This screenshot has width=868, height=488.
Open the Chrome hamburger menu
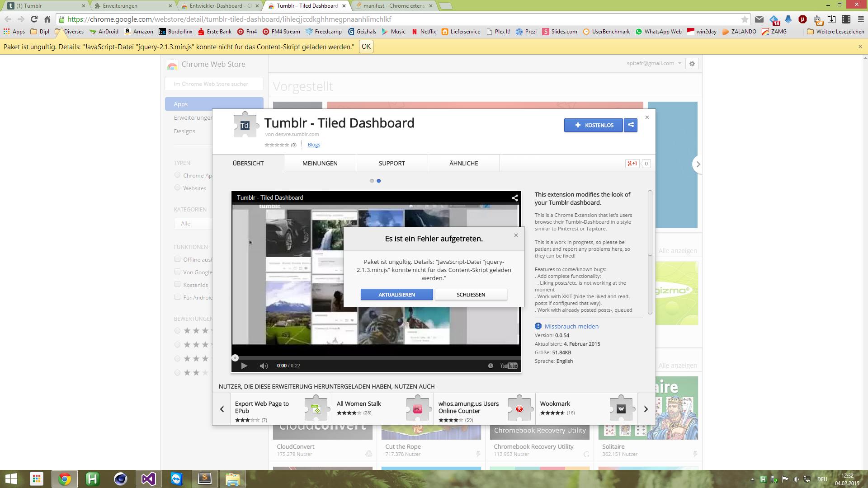(x=861, y=19)
